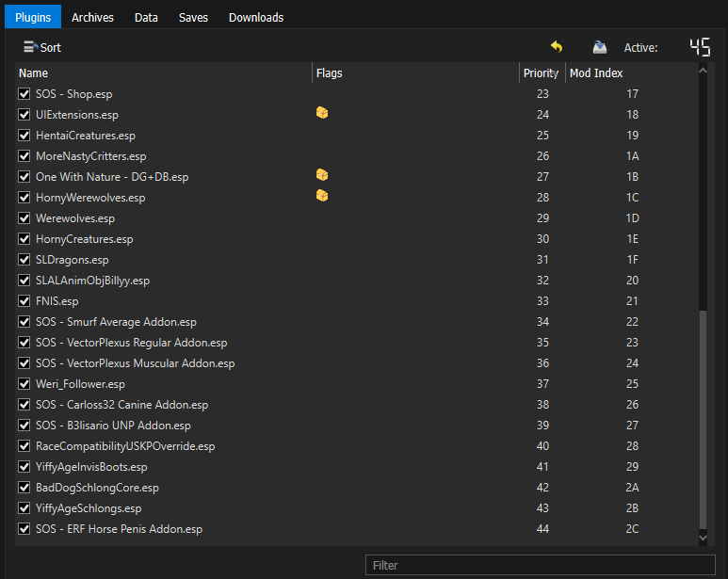
Task: Click the Active plugin count 45
Action: (700, 47)
